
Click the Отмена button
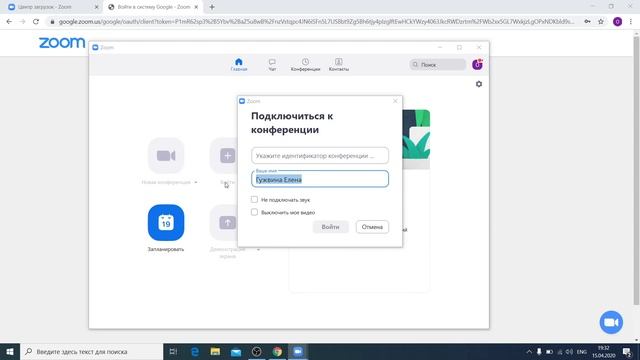pyautogui.click(x=372, y=227)
